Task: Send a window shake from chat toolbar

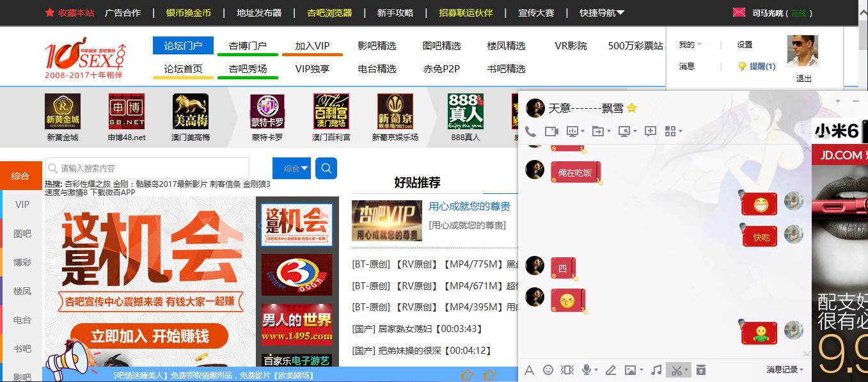Action: tap(567, 370)
